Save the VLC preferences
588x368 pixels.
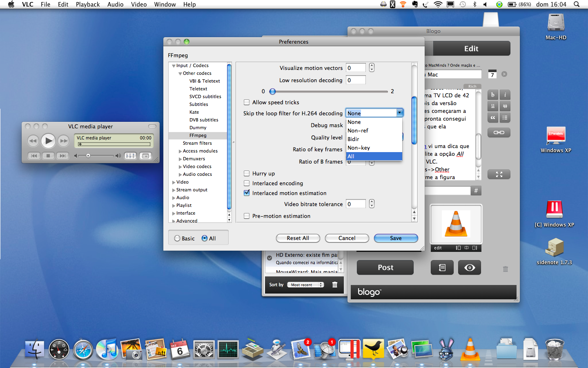pos(396,238)
